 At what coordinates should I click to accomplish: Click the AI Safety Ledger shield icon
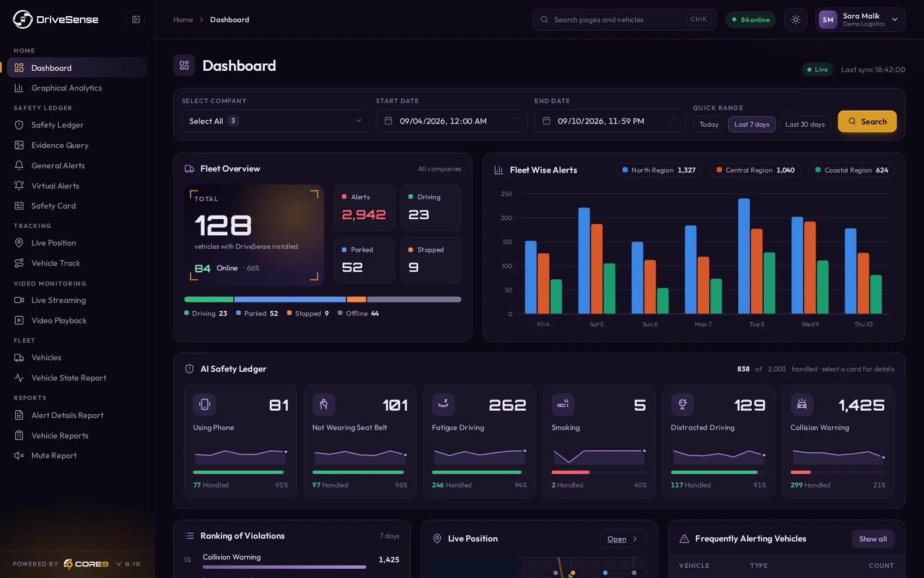point(189,369)
